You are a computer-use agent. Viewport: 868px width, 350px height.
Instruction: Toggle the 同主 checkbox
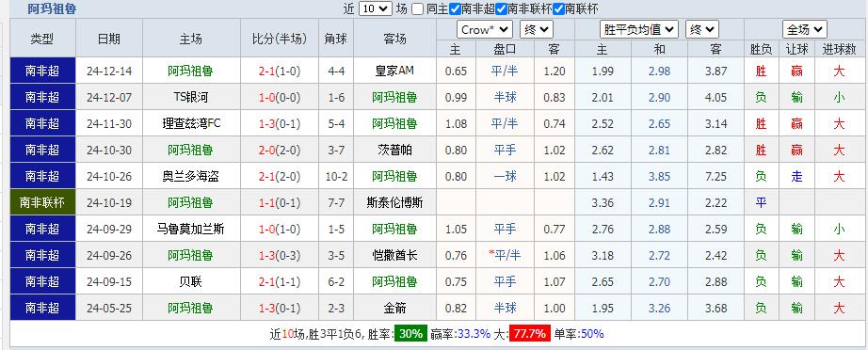[x=418, y=8]
